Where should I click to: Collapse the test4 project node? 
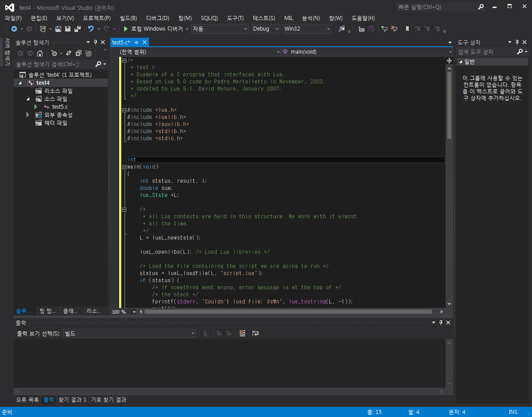coord(20,83)
